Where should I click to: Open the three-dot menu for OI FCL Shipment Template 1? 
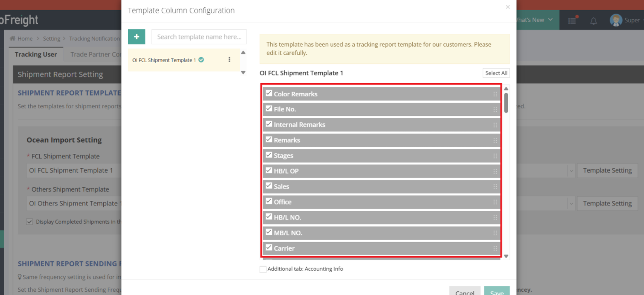pos(229,60)
